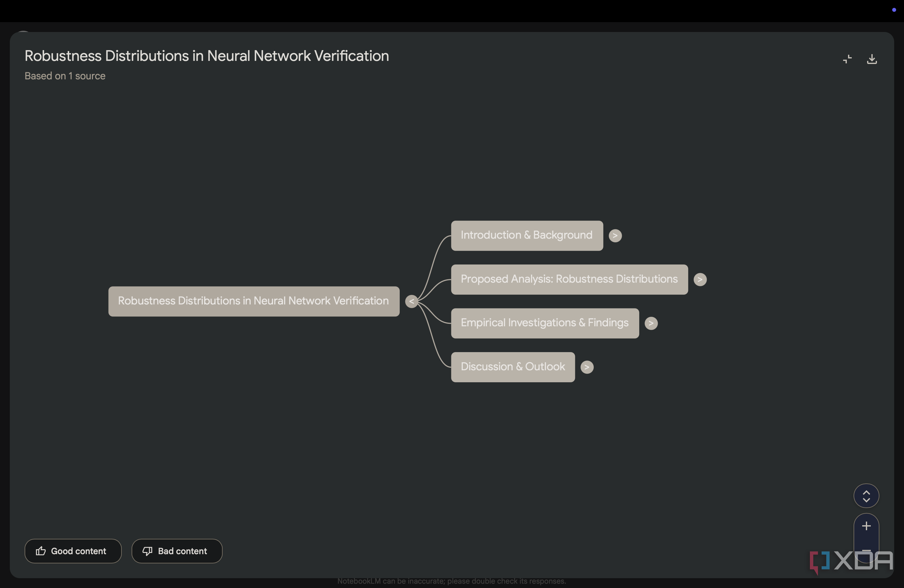Select the root Robustness Distributions in Neural Network Verification node

[x=254, y=301]
